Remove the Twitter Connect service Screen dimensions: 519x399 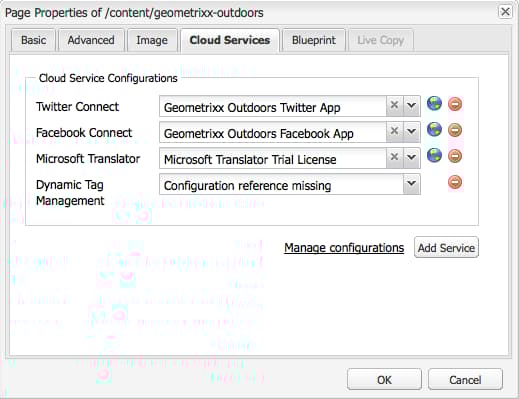tap(455, 104)
